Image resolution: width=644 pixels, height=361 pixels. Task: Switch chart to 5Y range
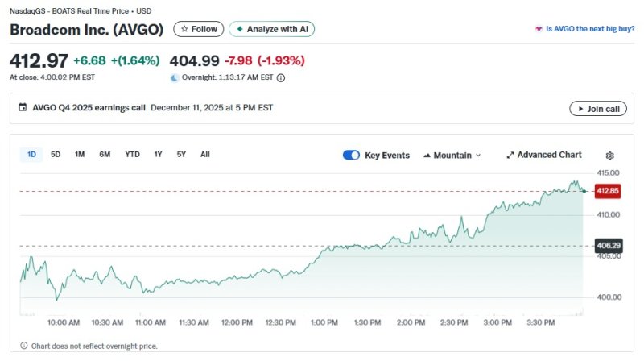[181, 154]
